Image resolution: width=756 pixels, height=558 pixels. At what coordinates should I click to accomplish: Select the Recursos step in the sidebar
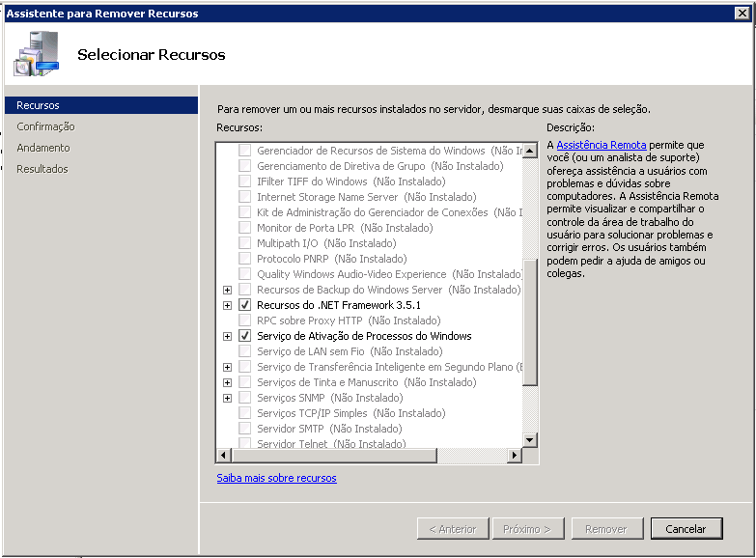[101, 105]
